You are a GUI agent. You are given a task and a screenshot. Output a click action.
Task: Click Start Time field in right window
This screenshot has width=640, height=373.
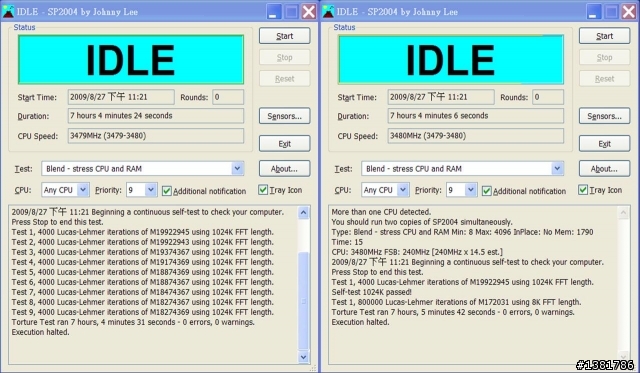[441, 97]
